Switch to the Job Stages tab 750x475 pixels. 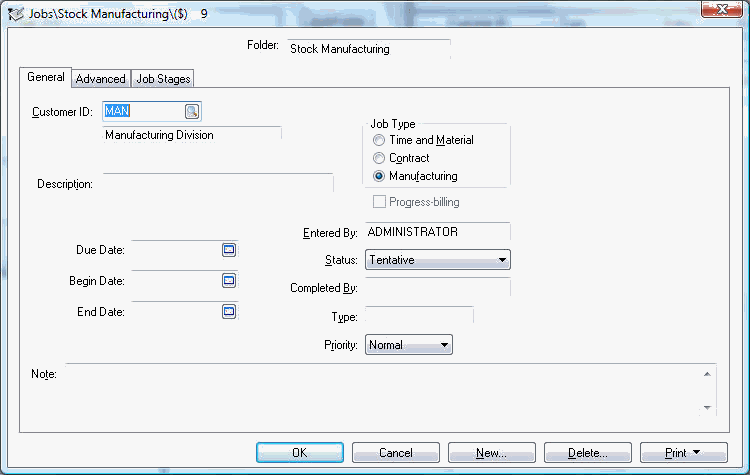[x=163, y=79]
